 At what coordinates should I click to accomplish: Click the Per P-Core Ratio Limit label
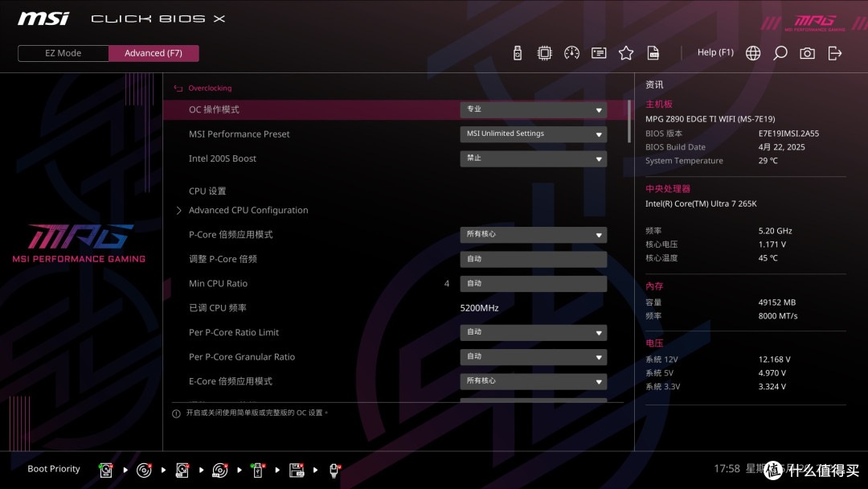point(234,332)
